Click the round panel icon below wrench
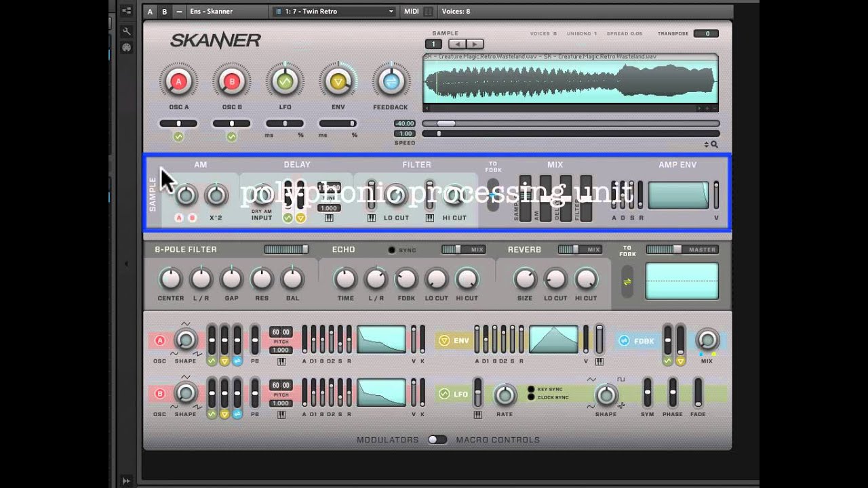The height and width of the screenshot is (488, 868). point(126,47)
